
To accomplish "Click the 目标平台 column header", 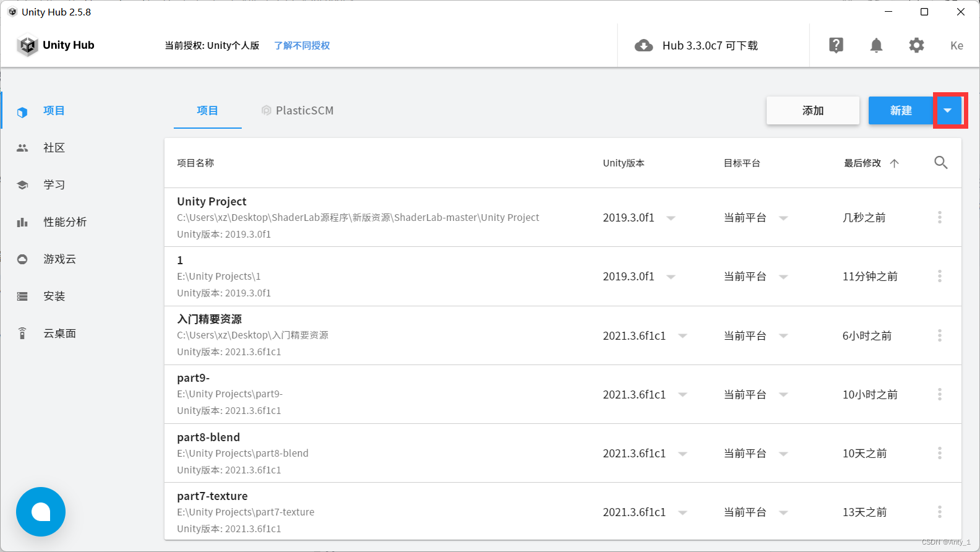I will point(742,163).
